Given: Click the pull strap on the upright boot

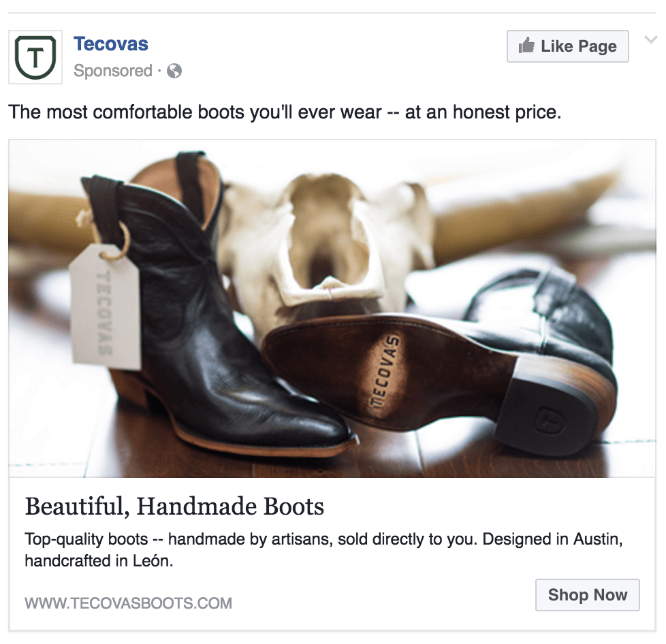Looking at the screenshot, I should tap(191, 177).
